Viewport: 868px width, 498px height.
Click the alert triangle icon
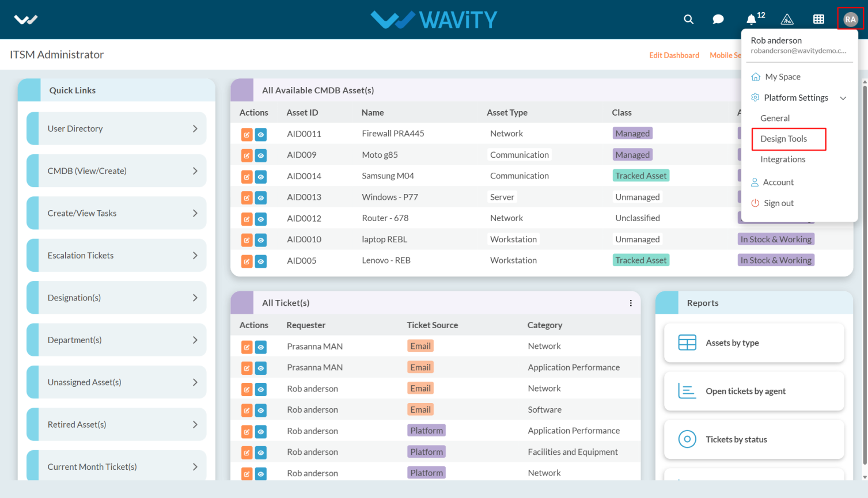[x=787, y=20]
